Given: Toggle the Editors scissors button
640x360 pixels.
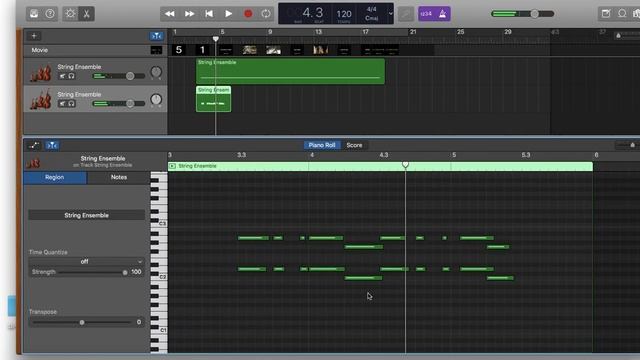Looking at the screenshot, I should tap(87, 13).
